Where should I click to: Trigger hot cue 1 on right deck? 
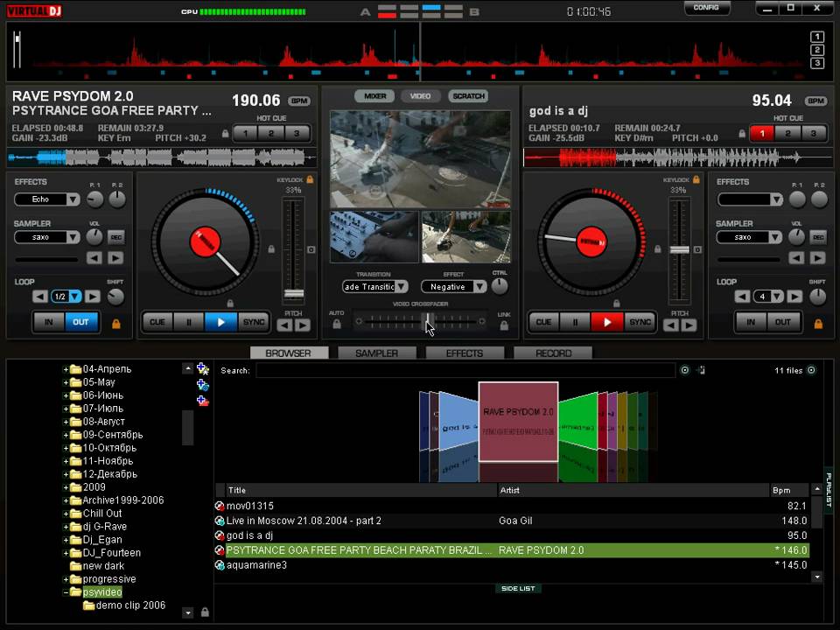pos(762,133)
